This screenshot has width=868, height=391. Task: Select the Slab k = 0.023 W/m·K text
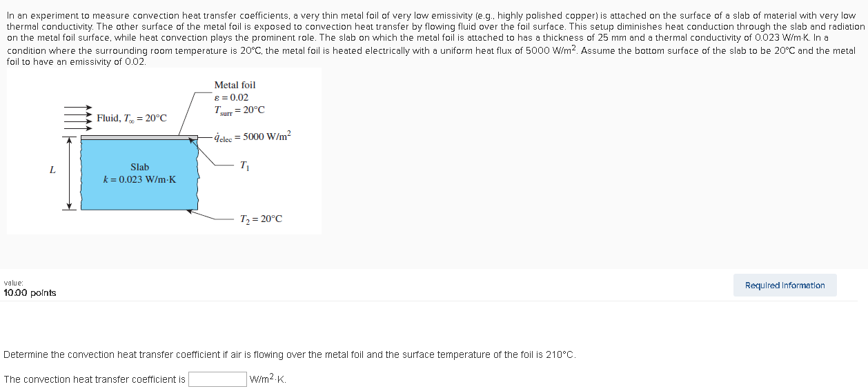[139, 173]
